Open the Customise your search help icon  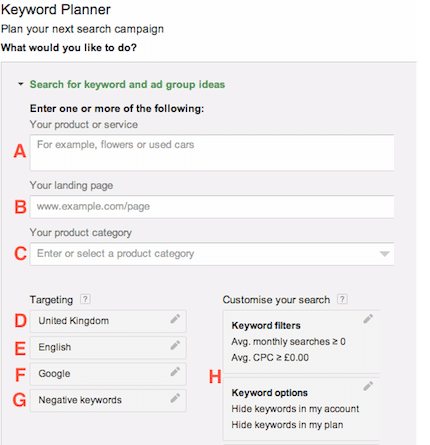(342, 299)
